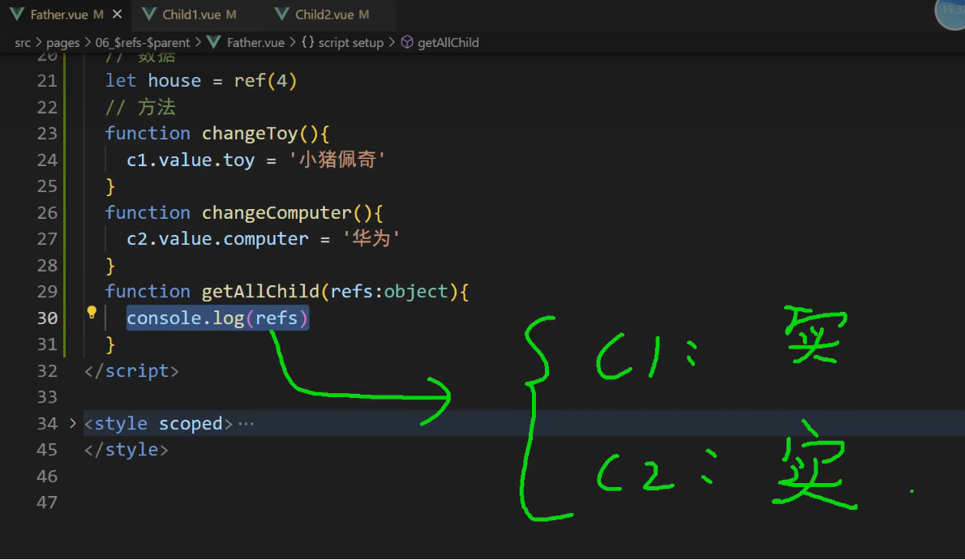Click line number 30 in gutter
The height and width of the screenshot is (560, 965).
pyautogui.click(x=47, y=318)
